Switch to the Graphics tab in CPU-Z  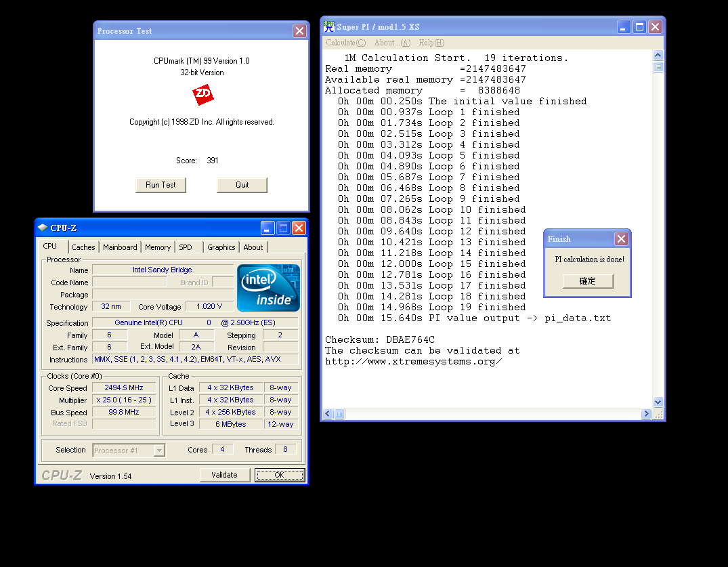tap(221, 247)
